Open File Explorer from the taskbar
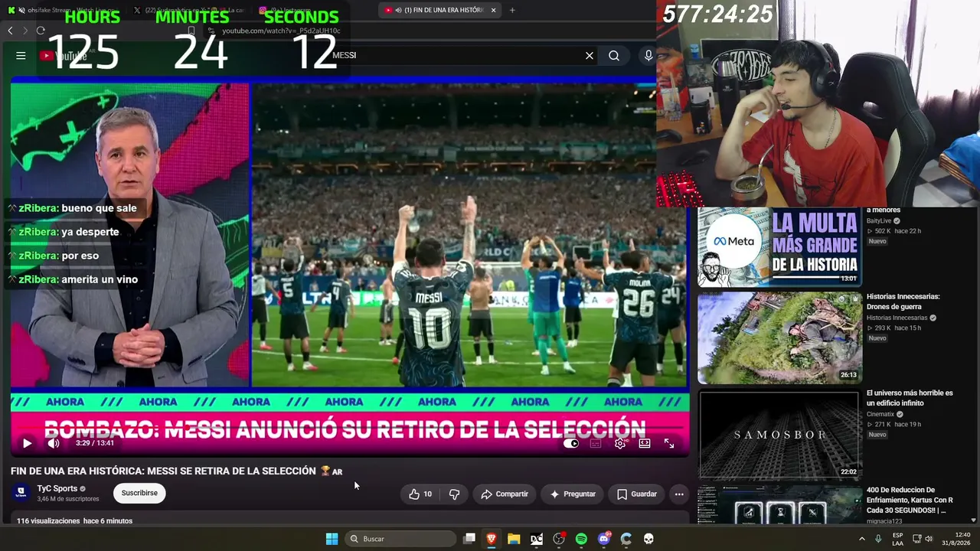This screenshot has width=980, height=551. coord(514,539)
